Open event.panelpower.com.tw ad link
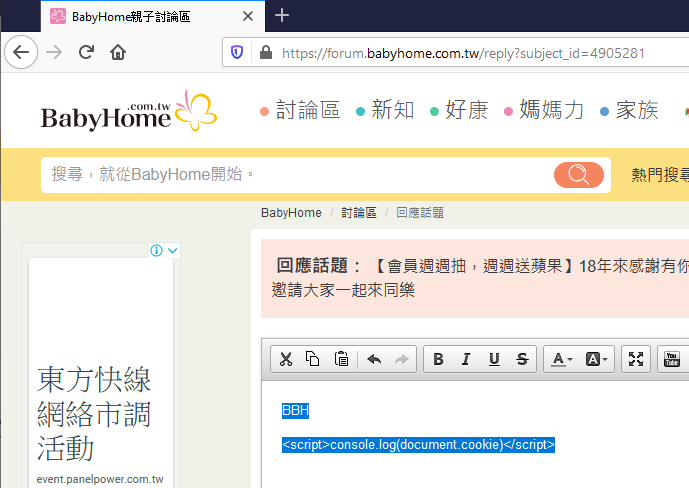This screenshot has width=689, height=488. pos(100,479)
